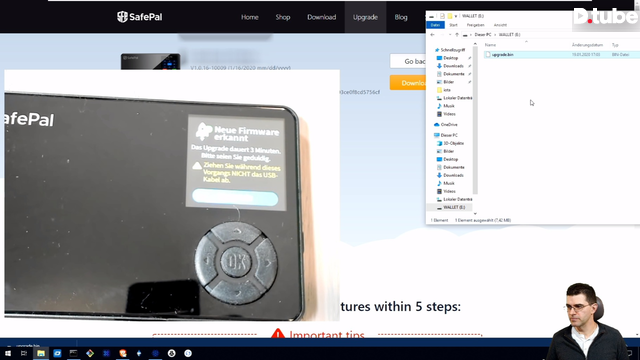The height and width of the screenshot is (360, 640).
Task: Open Task View on the taskbar
Action: tap(24, 353)
